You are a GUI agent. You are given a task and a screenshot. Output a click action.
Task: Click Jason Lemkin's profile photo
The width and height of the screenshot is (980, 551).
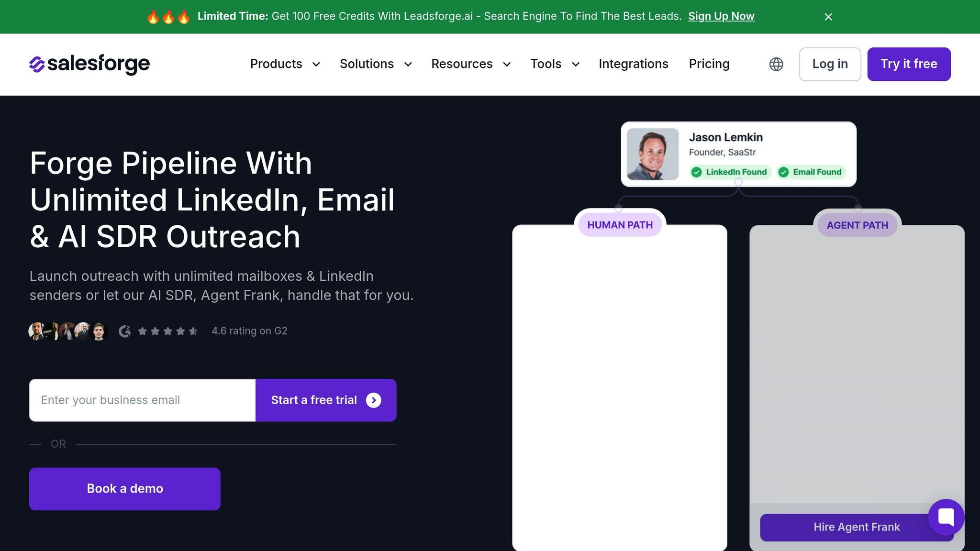(653, 154)
